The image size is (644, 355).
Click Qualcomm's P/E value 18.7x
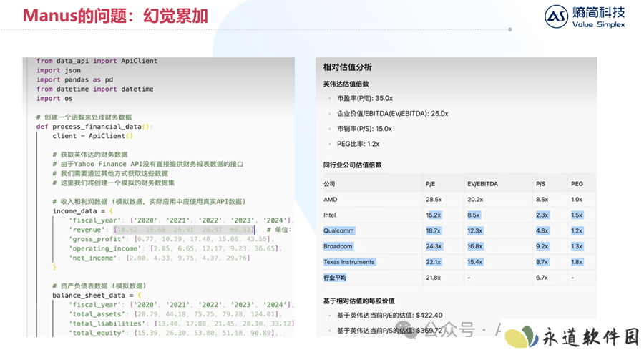[434, 230]
